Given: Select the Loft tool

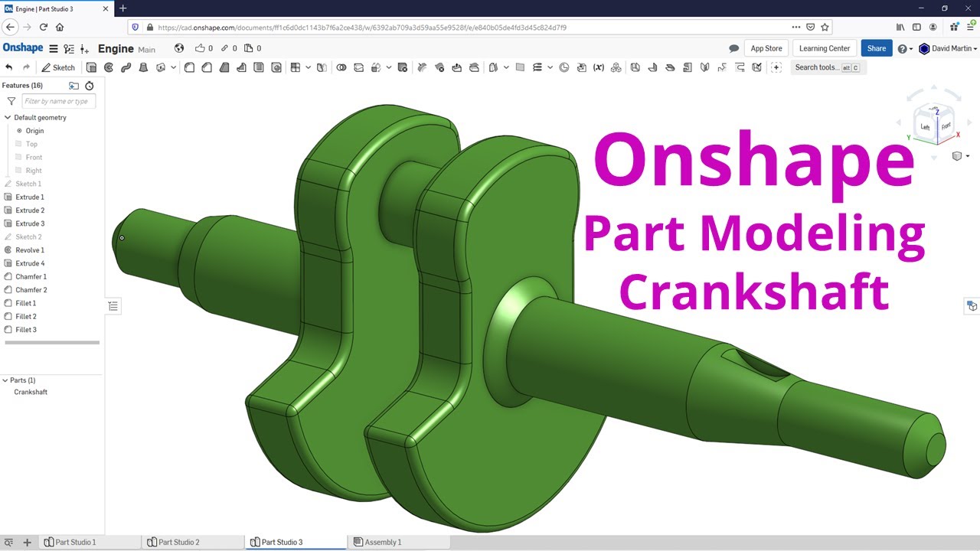Looking at the screenshot, I should 143,67.
